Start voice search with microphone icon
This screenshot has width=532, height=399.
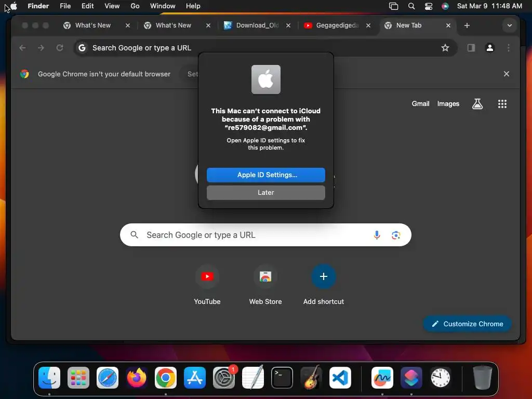click(377, 235)
